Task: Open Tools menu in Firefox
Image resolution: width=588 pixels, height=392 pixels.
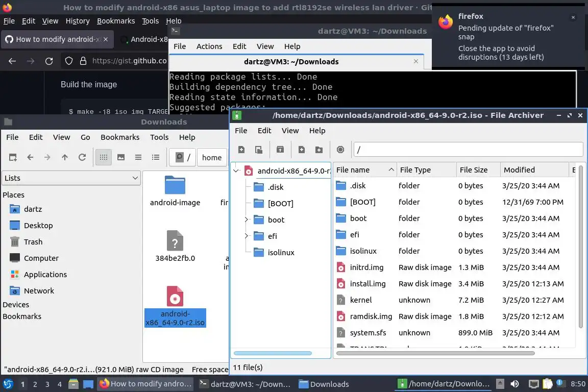Action: click(x=151, y=21)
